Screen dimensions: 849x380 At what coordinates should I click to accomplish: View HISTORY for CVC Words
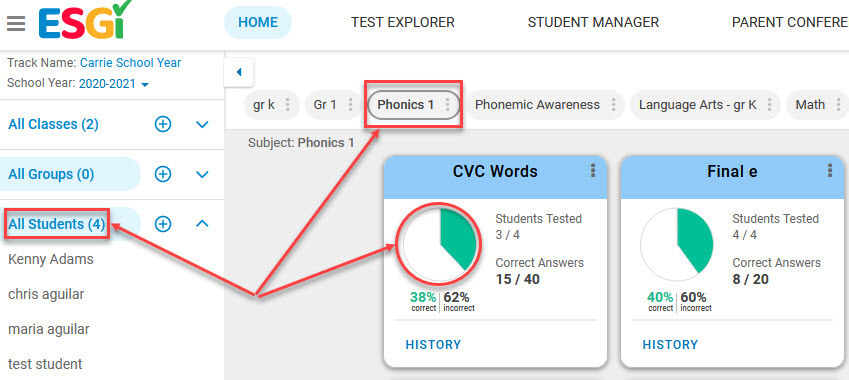[x=433, y=345]
